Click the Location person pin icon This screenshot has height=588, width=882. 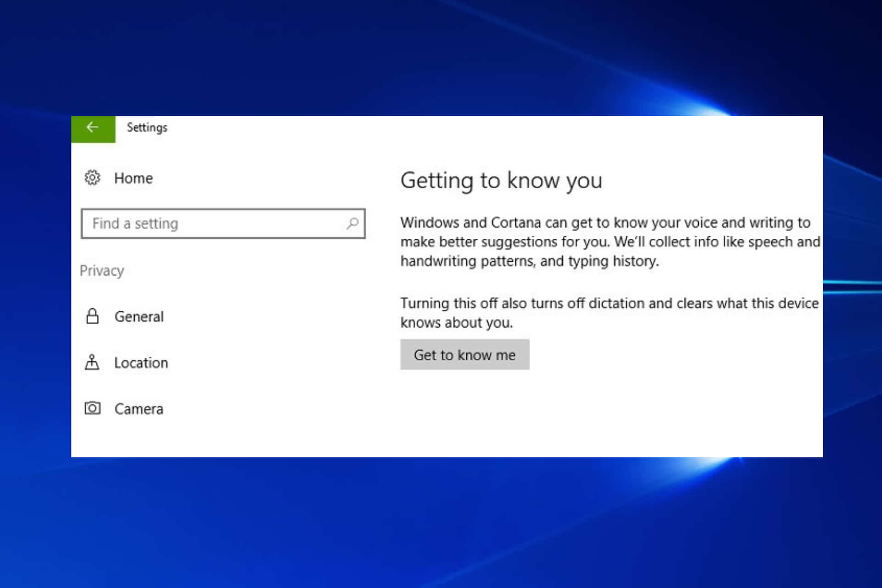(x=92, y=362)
